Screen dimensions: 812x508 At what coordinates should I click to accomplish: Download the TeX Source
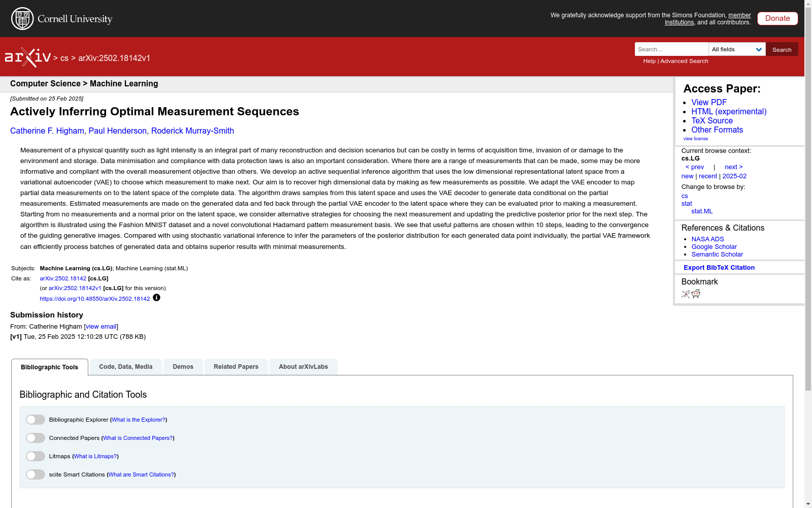point(712,120)
